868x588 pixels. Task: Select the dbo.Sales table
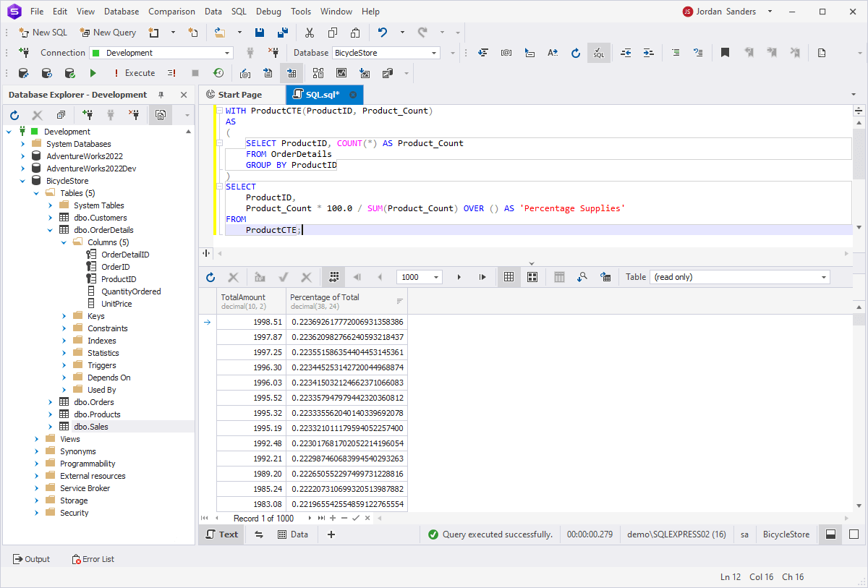pos(90,427)
